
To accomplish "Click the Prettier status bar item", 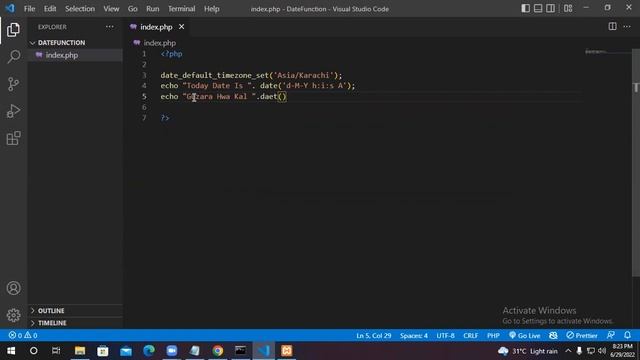I will [x=582, y=336].
